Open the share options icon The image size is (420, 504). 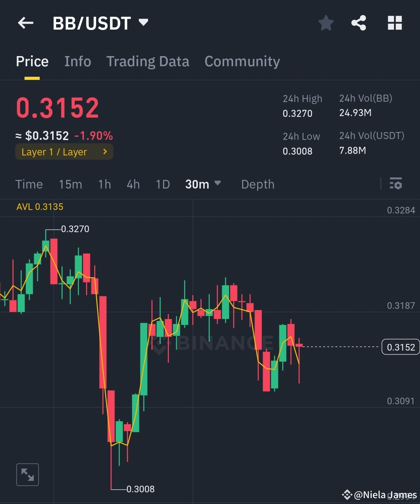pos(358,23)
